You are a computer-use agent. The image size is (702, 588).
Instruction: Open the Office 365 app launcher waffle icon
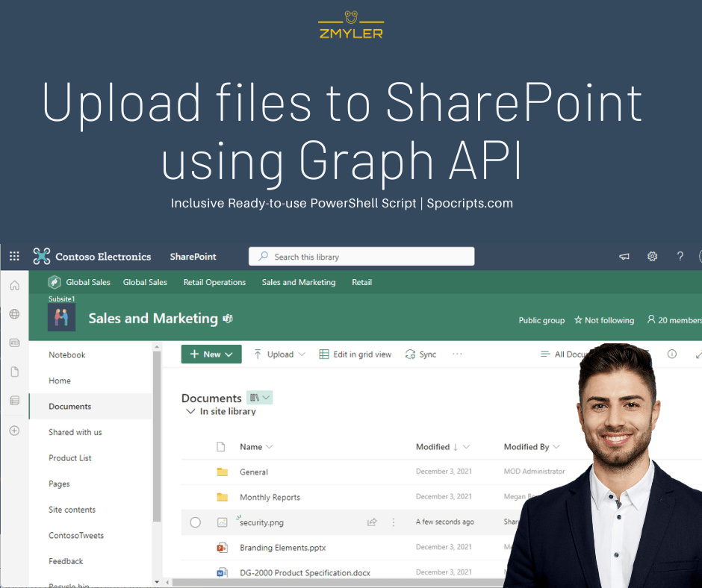[x=13, y=256]
